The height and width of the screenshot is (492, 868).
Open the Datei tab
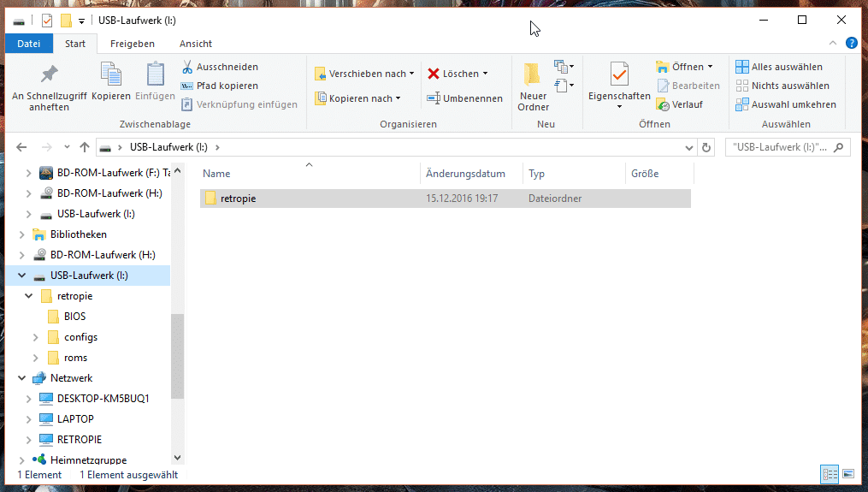point(29,44)
